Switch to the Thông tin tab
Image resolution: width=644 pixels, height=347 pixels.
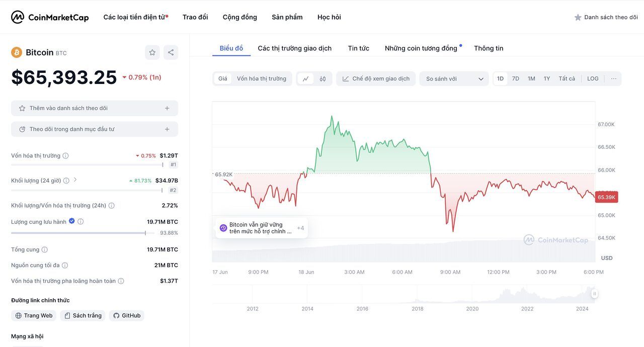[489, 48]
